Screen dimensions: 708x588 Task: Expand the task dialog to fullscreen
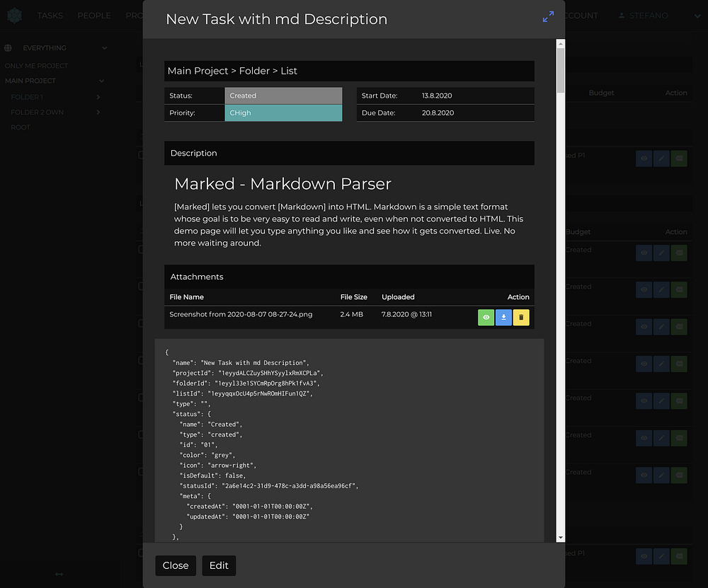(x=548, y=17)
